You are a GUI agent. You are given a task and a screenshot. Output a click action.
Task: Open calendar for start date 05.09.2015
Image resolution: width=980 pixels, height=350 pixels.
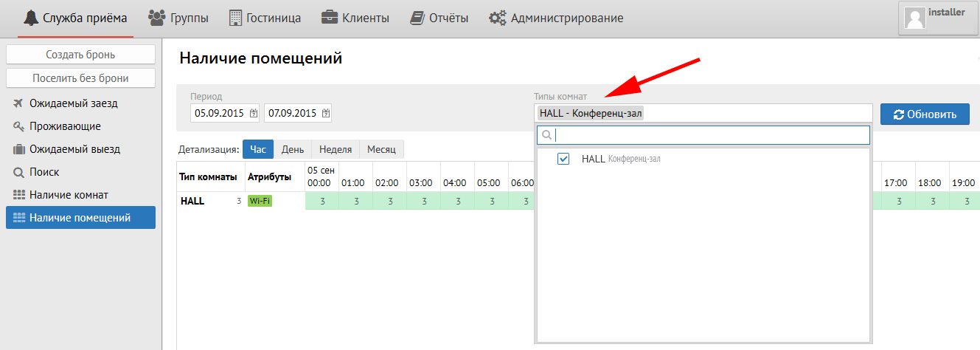tap(254, 113)
